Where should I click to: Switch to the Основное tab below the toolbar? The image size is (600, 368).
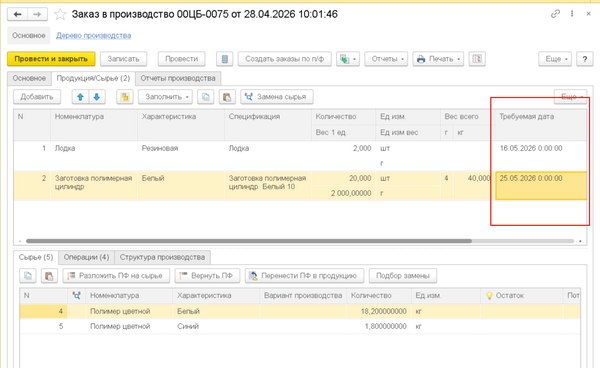pos(29,78)
